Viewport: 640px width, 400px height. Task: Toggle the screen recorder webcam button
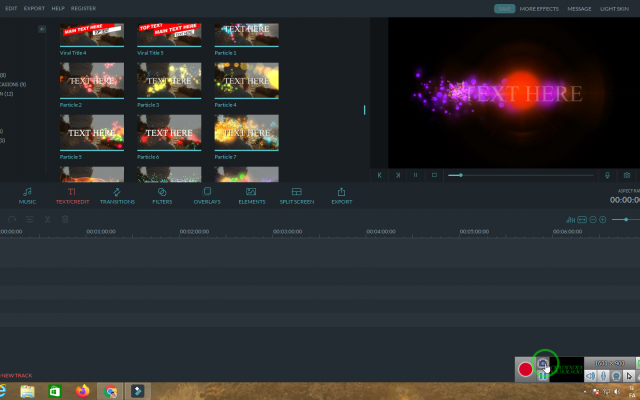tap(616, 376)
